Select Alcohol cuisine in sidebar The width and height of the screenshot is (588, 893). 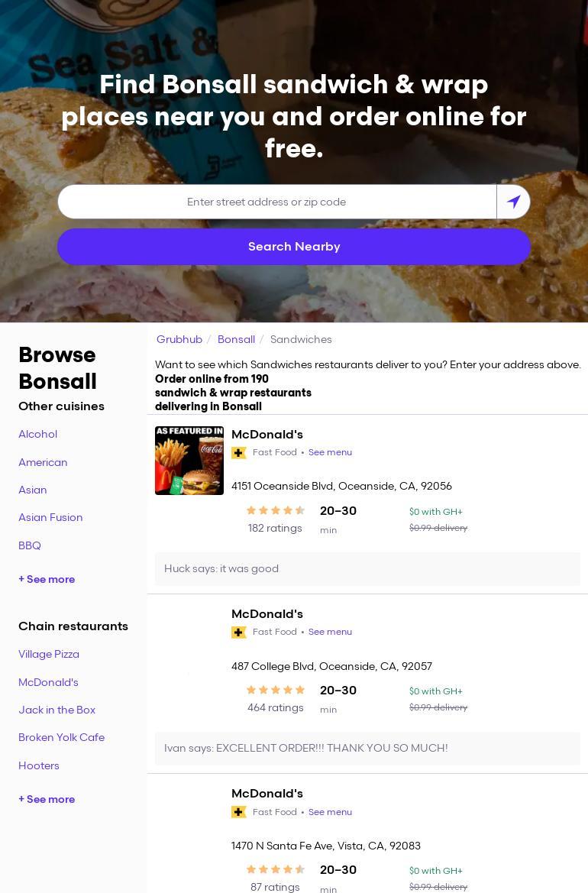pos(37,434)
